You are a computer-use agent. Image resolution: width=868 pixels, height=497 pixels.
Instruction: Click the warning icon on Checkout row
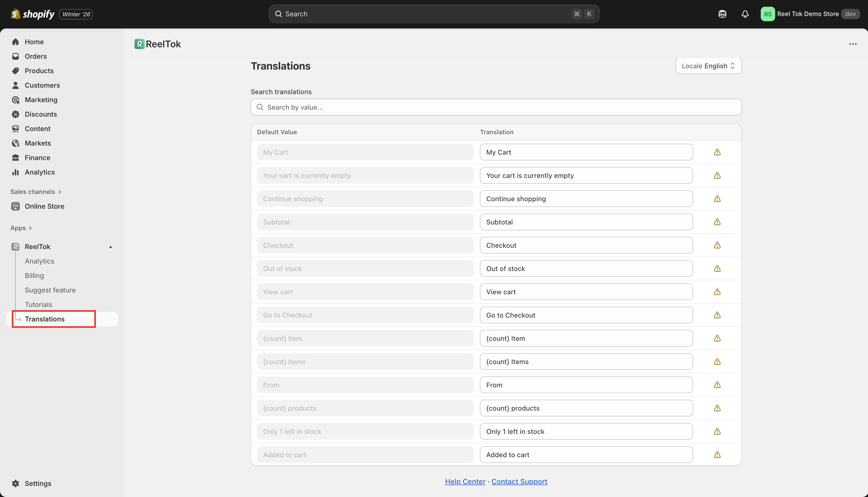717,245
